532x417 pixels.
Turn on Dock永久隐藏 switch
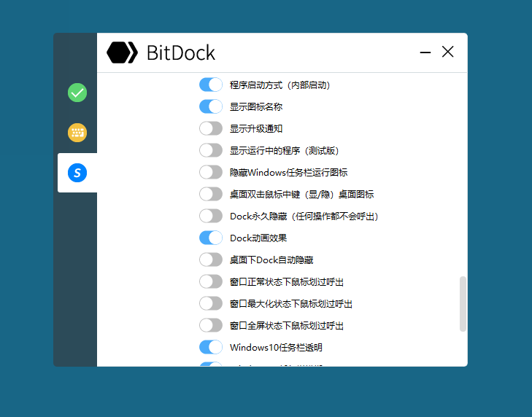[x=211, y=216]
